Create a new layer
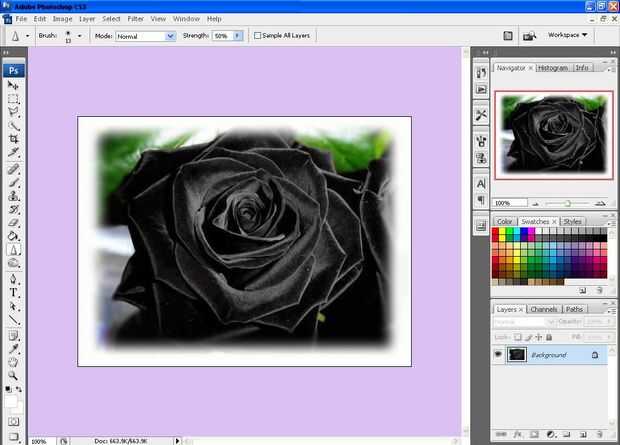This screenshot has height=445, width=620. click(583, 434)
